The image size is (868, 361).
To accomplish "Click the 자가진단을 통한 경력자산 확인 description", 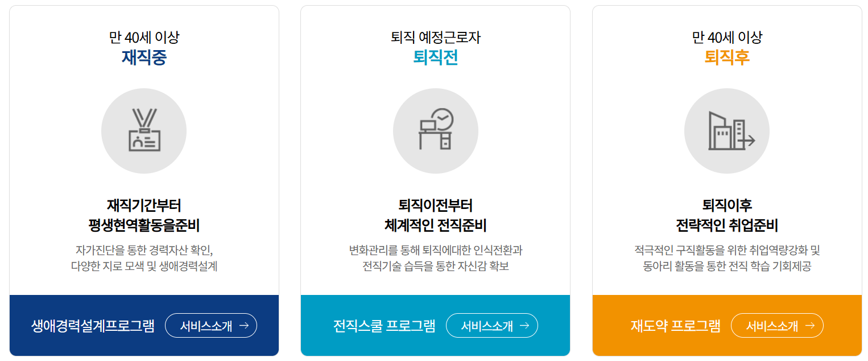I will coord(144,250).
